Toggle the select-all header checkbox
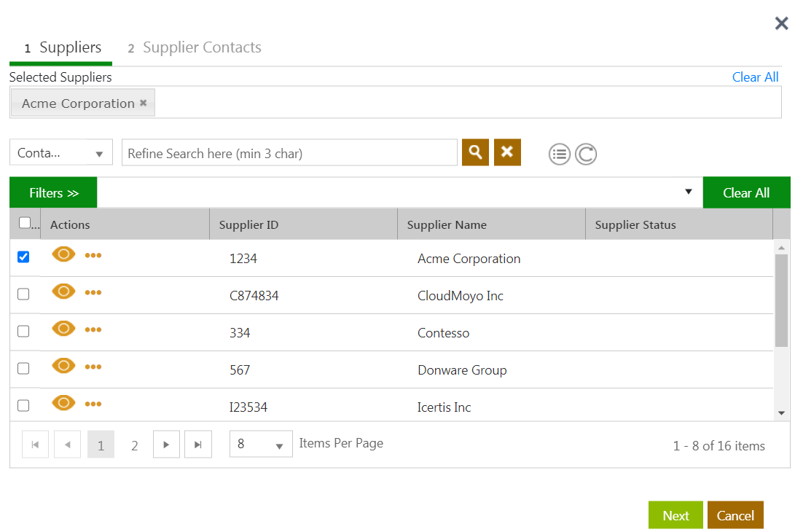This screenshot has width=795, height=532. click(x=24, y=223)
